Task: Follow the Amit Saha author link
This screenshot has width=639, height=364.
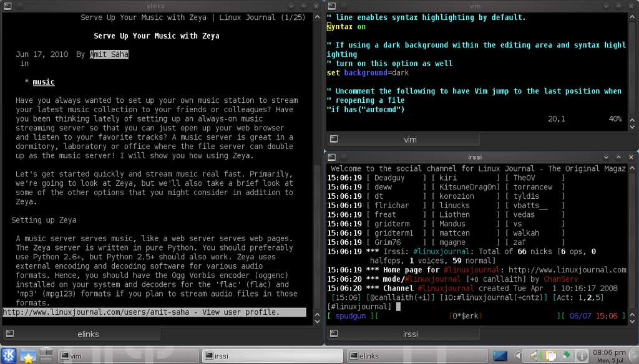Action: tap(109, 54)
